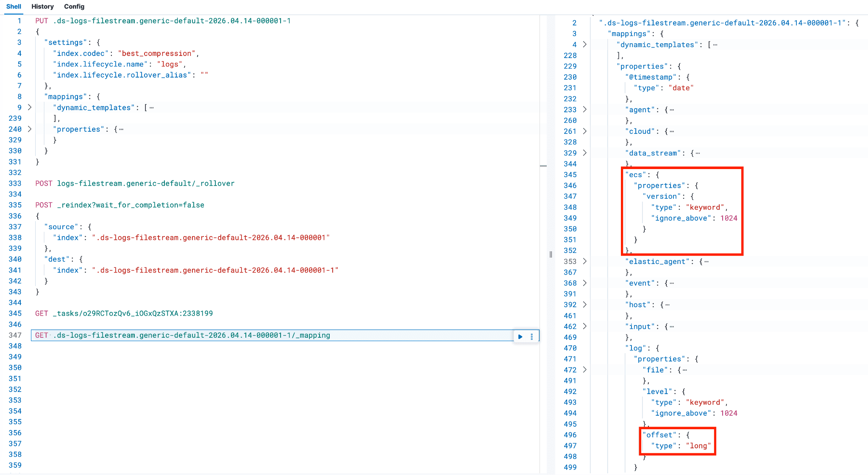Switch to the History tab
The height and width of the screenshot is (475, 868).
click(x=42, y=6)
